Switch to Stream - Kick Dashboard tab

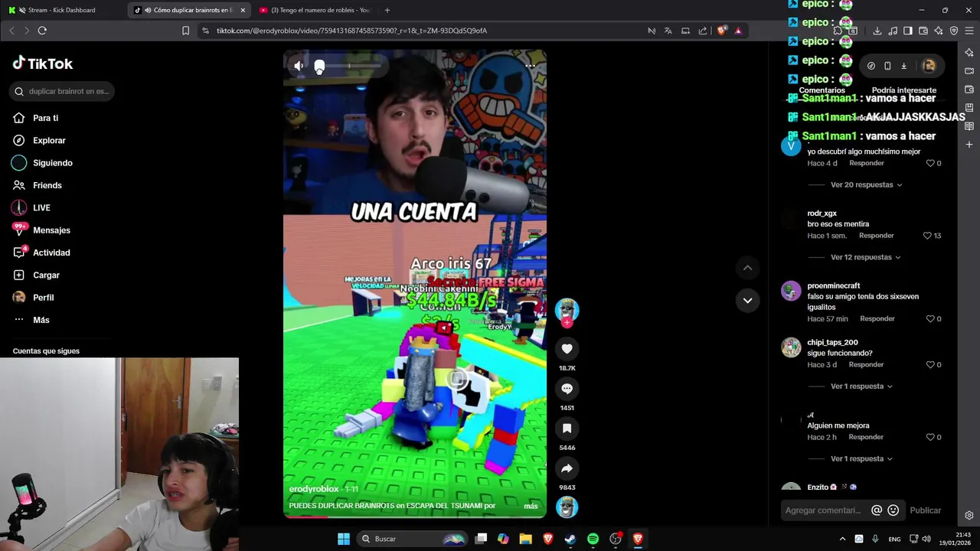(x=61, y=10)
